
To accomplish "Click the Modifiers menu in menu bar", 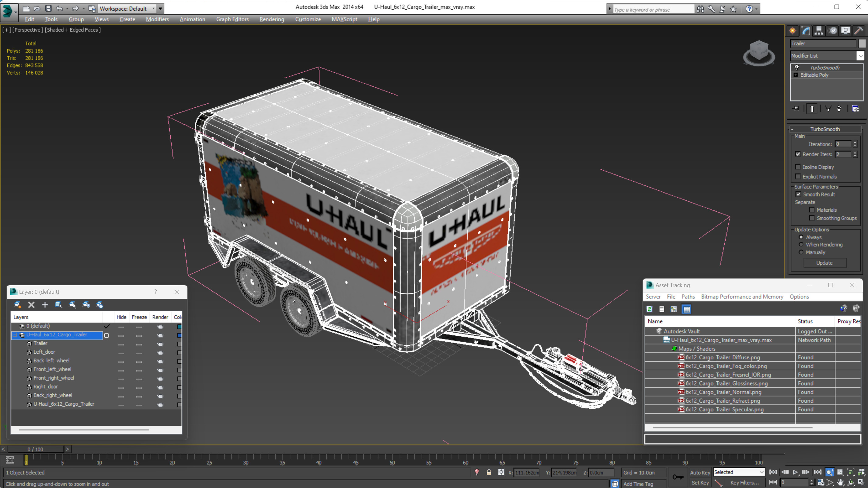I will [157, 19].
